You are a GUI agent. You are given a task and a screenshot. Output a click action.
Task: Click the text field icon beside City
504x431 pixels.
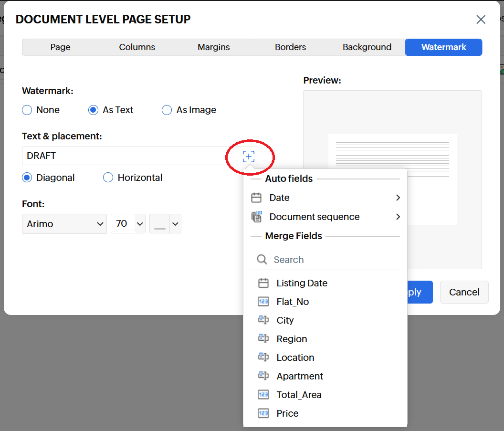pyautogui.click(x=263, y=320)
